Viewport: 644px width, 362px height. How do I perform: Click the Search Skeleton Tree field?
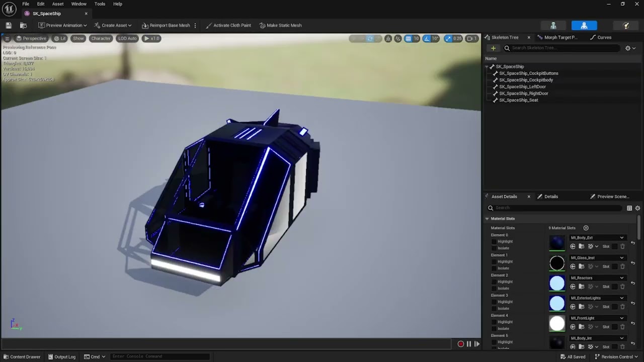click(x=561, y=48)
